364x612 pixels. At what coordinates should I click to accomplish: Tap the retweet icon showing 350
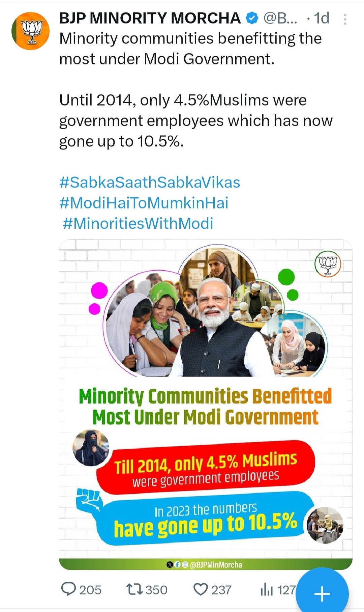point(135,589)
